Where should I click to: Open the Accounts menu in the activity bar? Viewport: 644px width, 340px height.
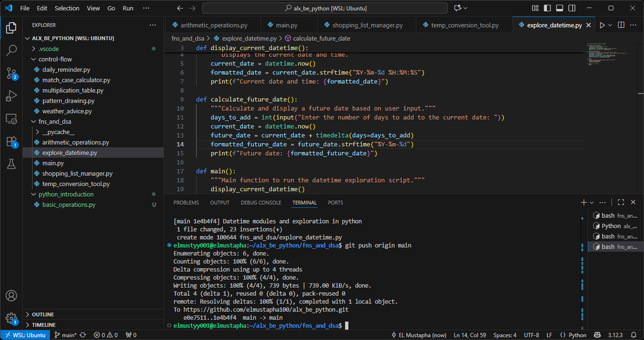[11, 296]
